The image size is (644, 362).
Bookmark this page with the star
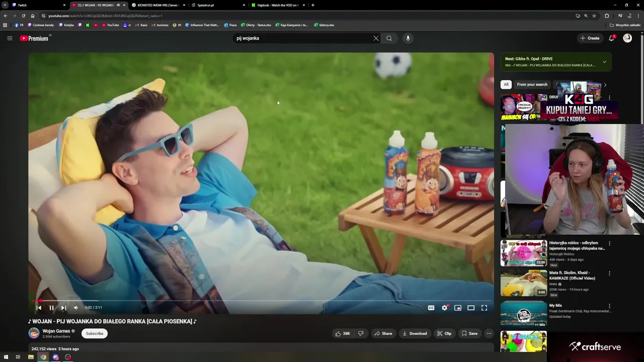(594, 16)
